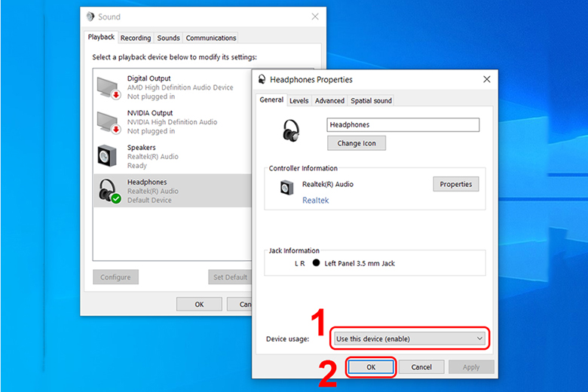Select Headphones Default Device row
This screenshot has width=588, height=392.
coord(173,191)
